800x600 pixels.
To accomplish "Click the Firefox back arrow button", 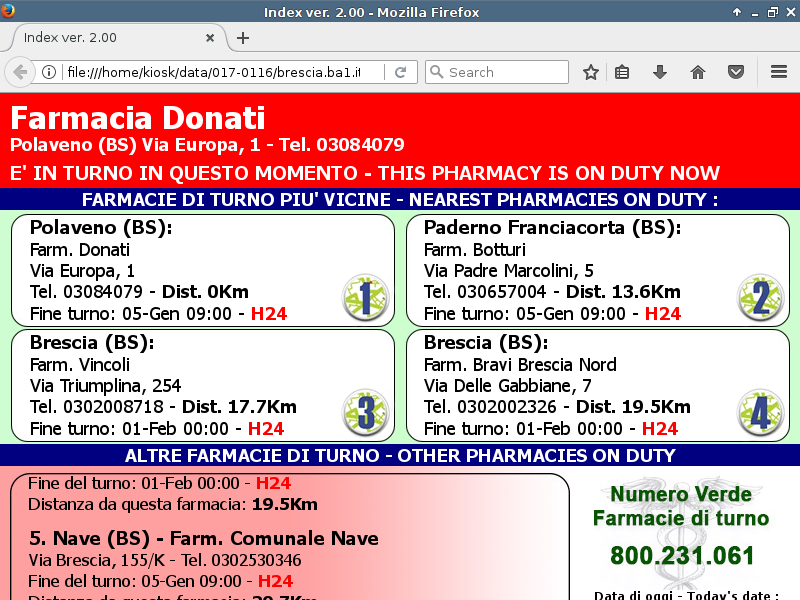I will point(19,72).
